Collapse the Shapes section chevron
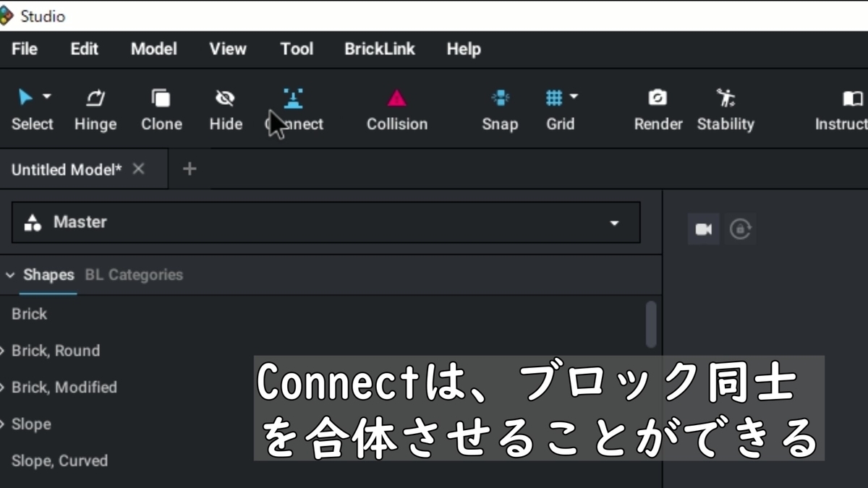 point(10,275)
